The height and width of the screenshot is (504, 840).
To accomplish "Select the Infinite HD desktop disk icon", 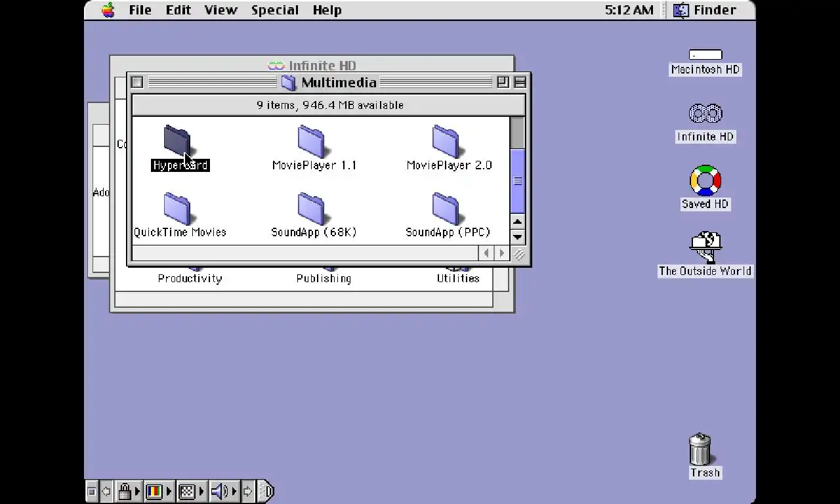I will point(705,114).
